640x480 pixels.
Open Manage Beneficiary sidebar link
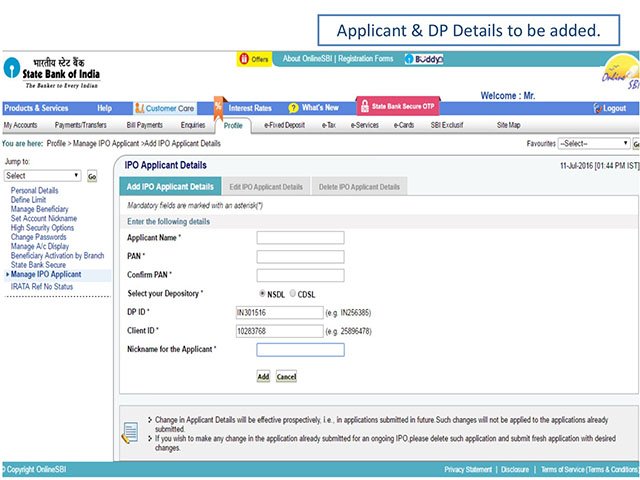pos(40,209)
